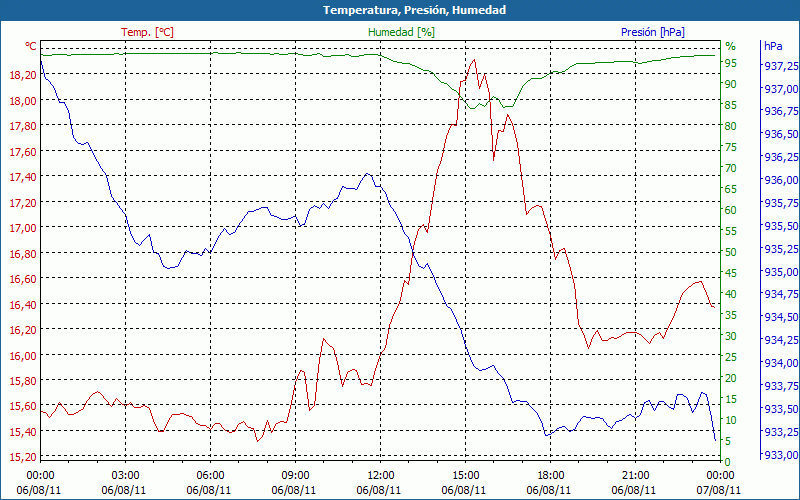
Task: Click the "935,50" pressure axis value
Action: (781, 226)
